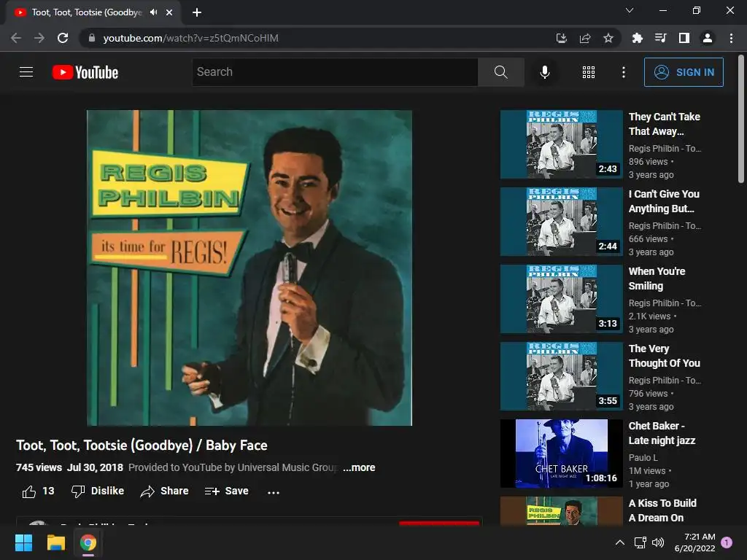Open Paulo L channel name
Viewport: 747px width, 560px height.
pos(643,458)
